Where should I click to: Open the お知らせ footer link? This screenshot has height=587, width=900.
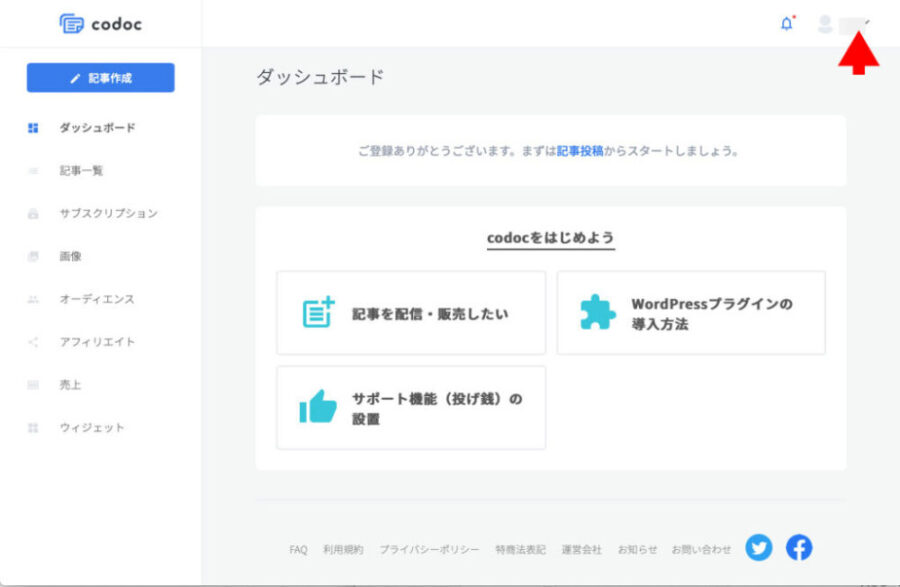pyautogui.click(x=637, y=550)
